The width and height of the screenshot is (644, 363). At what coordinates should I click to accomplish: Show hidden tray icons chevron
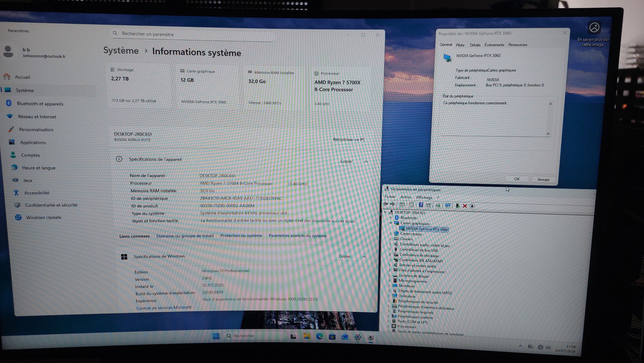click(x=521, y=346)
